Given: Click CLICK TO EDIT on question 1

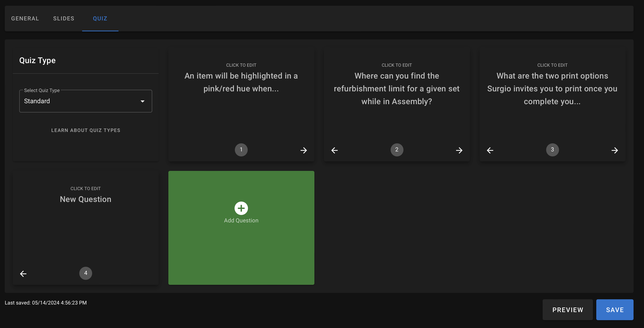Looking at the screenshot, I should [x=241, y=65].
